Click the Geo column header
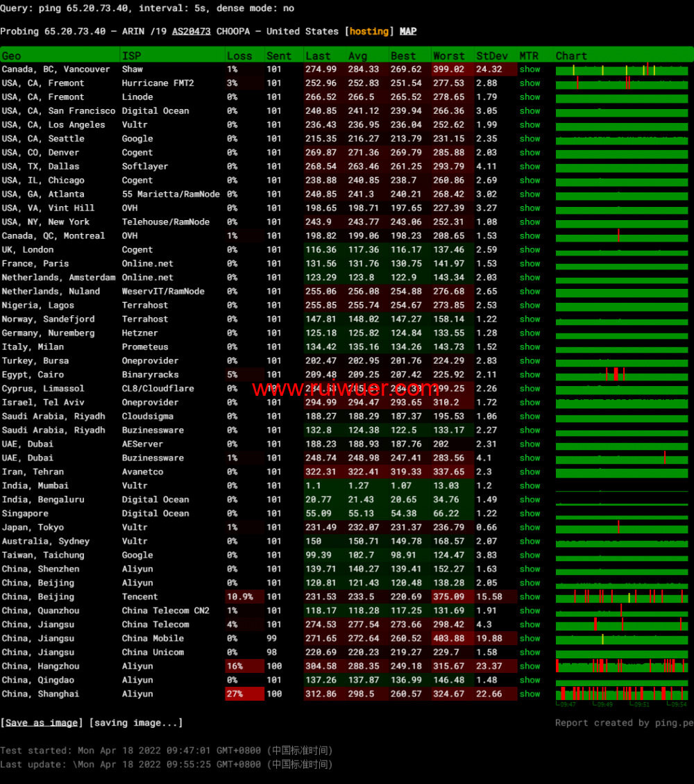The height and width of the screenshot is (784, 694). pos(12,56)
